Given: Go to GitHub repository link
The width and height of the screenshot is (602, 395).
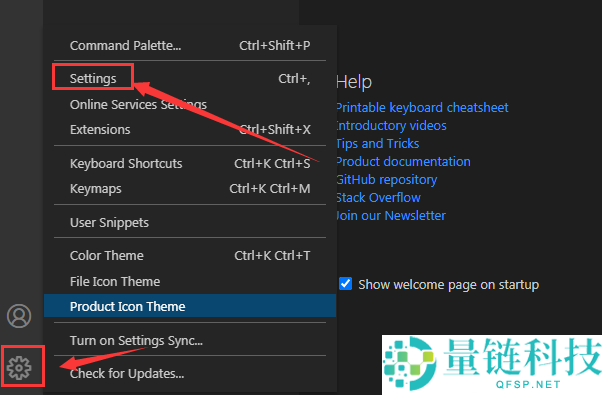Looking at the screenshot, I should (387, 180).
